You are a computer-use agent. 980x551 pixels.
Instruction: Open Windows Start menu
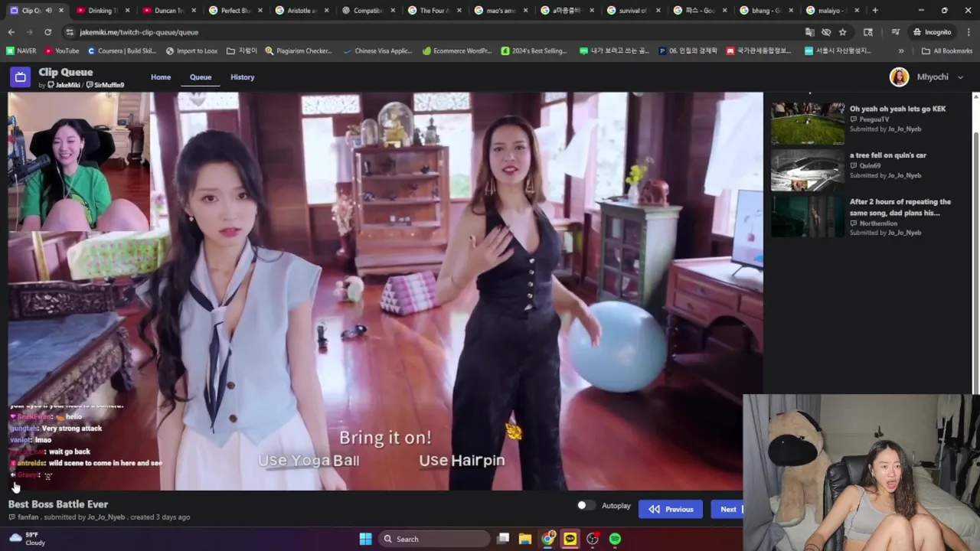coord(365,539)
